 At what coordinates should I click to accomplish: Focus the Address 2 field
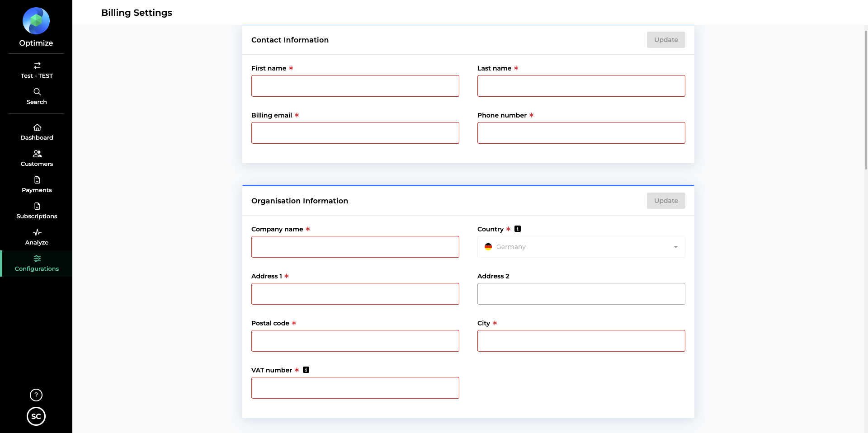(x=581, y=294)
